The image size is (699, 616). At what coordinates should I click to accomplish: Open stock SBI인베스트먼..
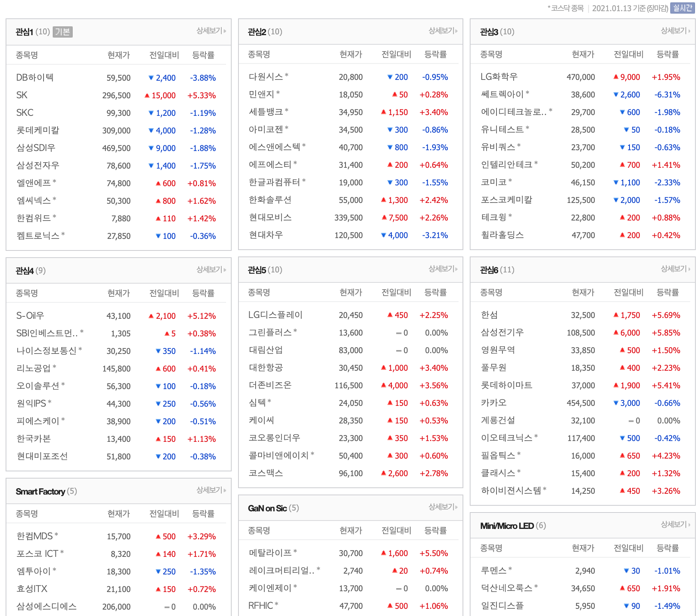[47, 333]
